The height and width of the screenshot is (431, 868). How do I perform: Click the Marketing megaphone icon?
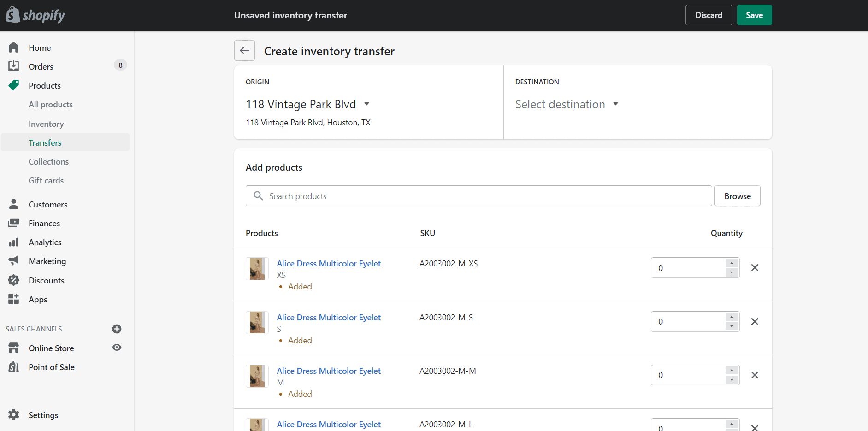pos(14,261)
